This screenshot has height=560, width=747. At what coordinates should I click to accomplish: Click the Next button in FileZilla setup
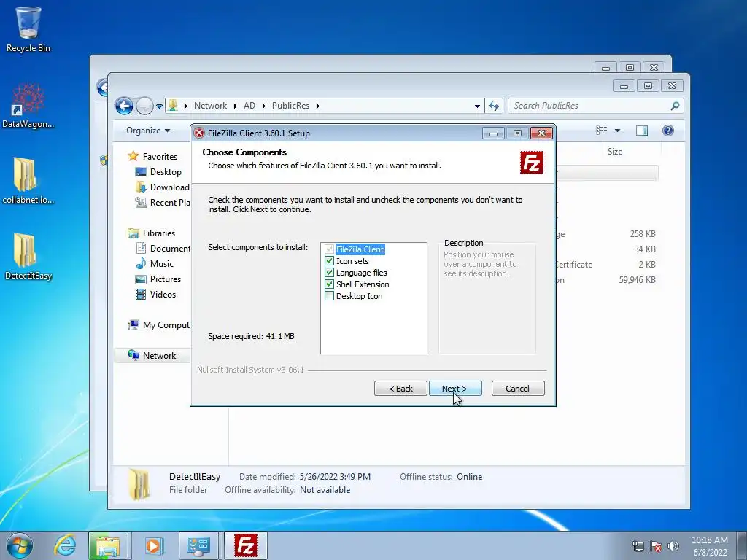[455, 389]
